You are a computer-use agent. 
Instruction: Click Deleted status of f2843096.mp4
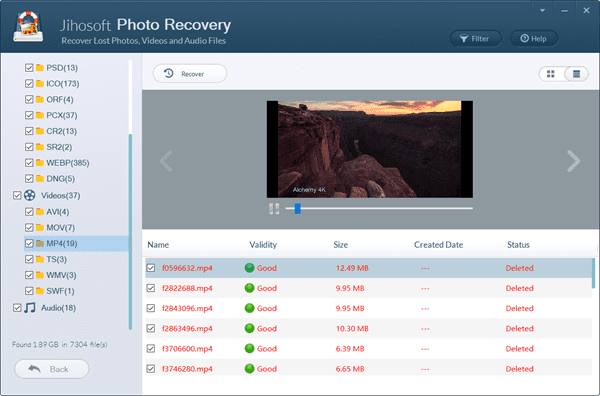(x=519, y=308)
